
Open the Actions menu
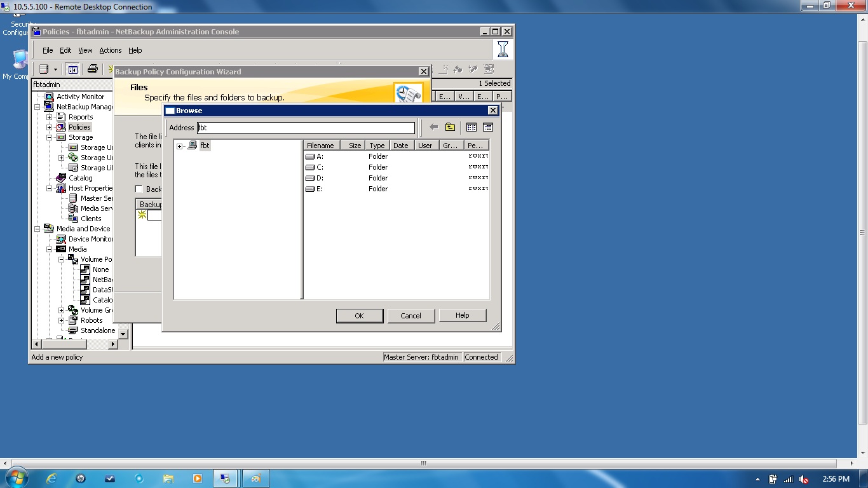(x=110, y=50)
